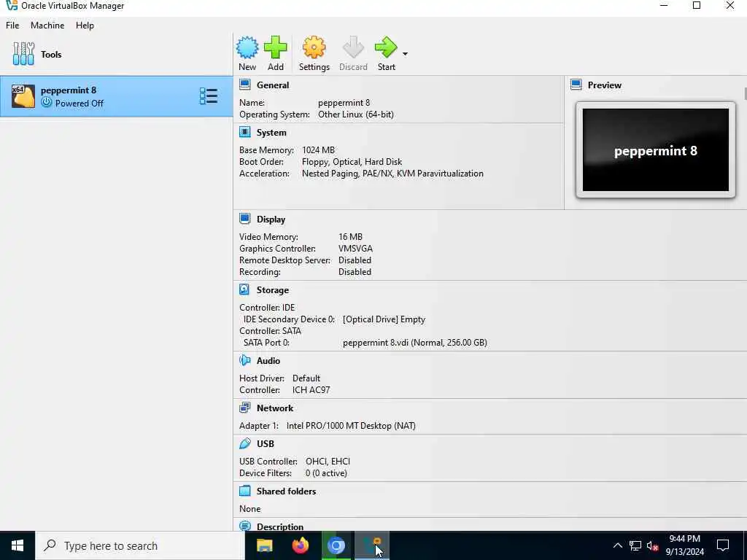The width and height of the screenshot is (747, 560).
Task: Click the Preview header label
Action: pyautogui.click(x=605, y=85)
